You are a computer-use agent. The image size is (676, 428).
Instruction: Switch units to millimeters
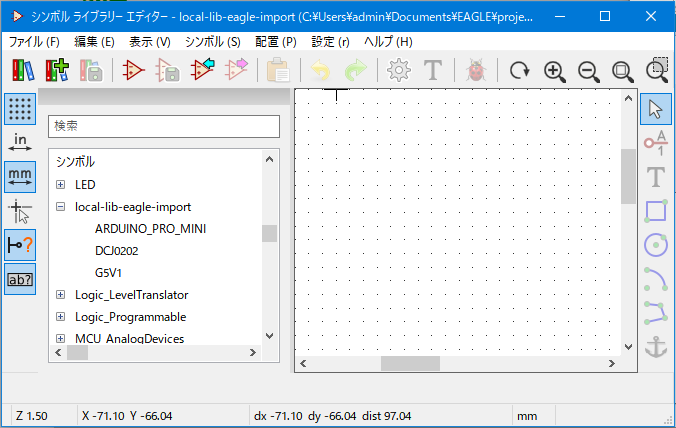pyautogui.click(x=20, y=177)
